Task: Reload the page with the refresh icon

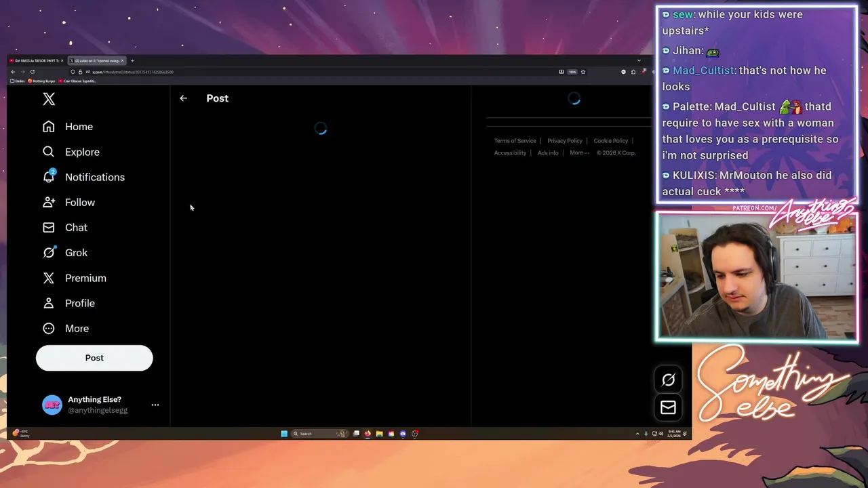Action: (x=32, y=72)
